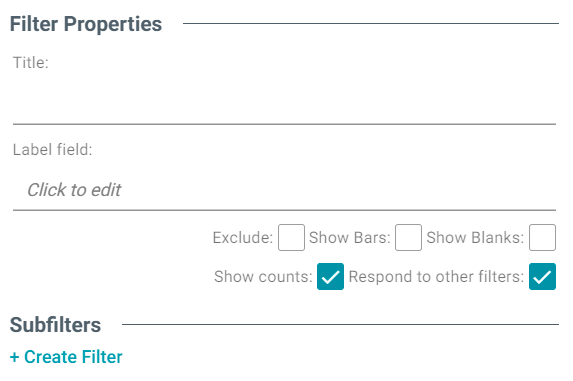
Task: Disable Respond to other filters checkbox
Action: click(x=542, y=277)
